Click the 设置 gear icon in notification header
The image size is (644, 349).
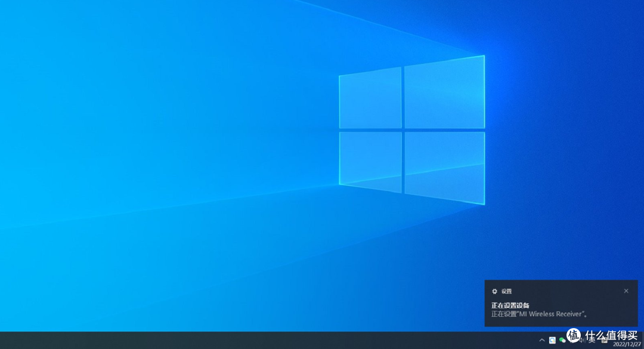(494, 291)
